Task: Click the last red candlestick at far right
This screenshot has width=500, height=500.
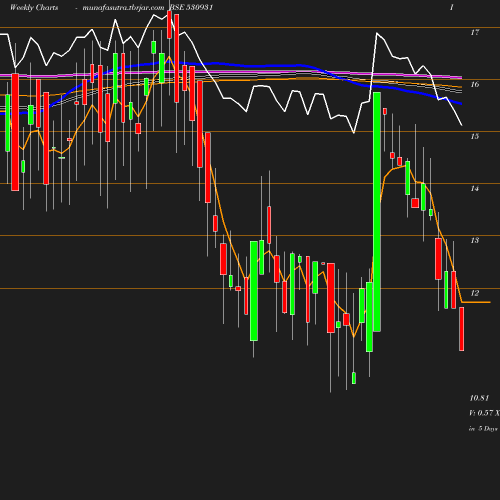Action: pos(461,329)
